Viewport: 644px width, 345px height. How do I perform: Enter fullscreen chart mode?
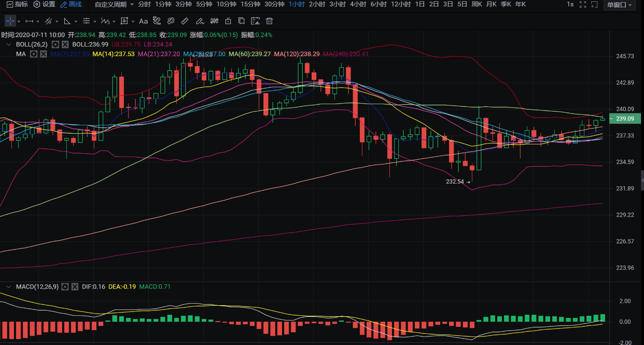[583, 4]
